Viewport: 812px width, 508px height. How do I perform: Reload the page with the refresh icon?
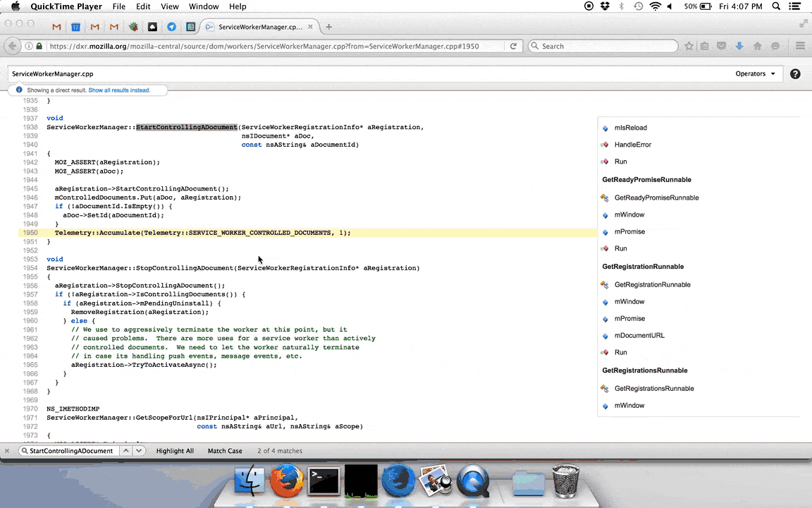(x=513, y=46)
